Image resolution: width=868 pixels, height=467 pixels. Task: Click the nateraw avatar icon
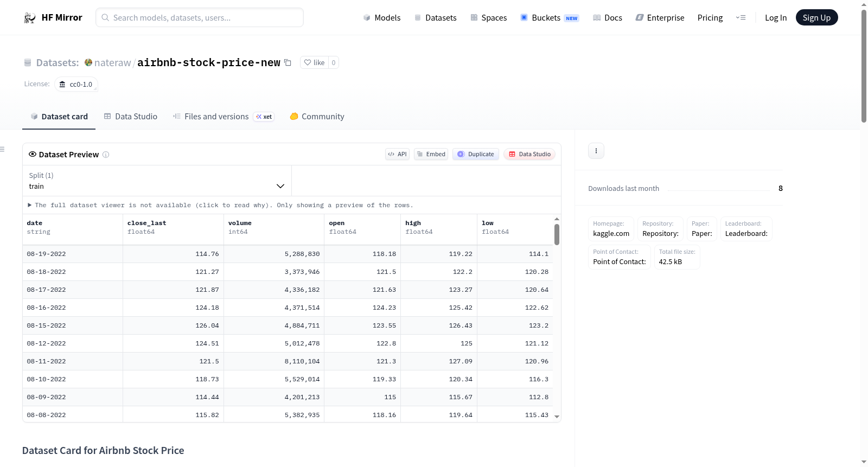click(x=88, y=62)
